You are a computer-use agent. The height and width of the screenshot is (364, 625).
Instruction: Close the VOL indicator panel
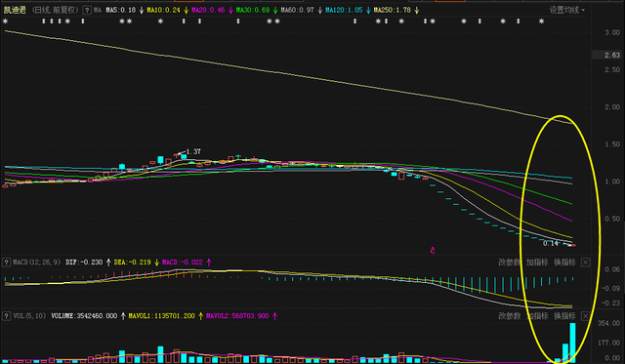[585, 316]
